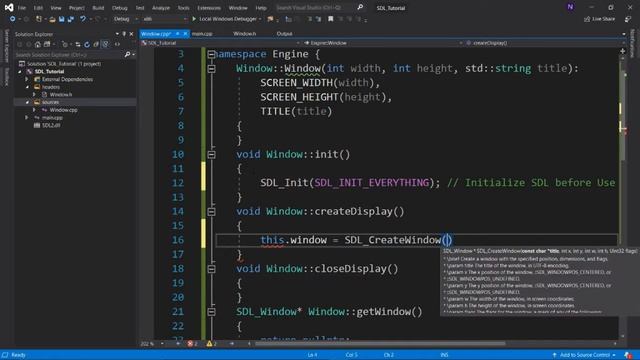640x360 pixels.
Task: Toggle pin on Window.cpp tab
Action: click(x=178, y=34)
